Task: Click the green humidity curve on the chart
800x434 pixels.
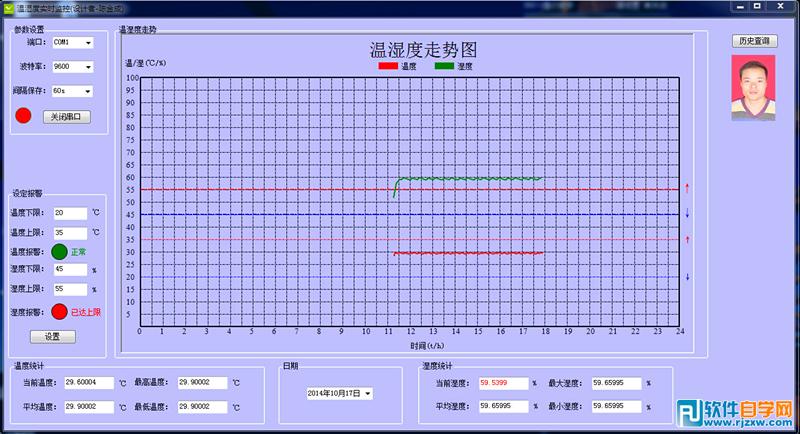Action: 469,178
